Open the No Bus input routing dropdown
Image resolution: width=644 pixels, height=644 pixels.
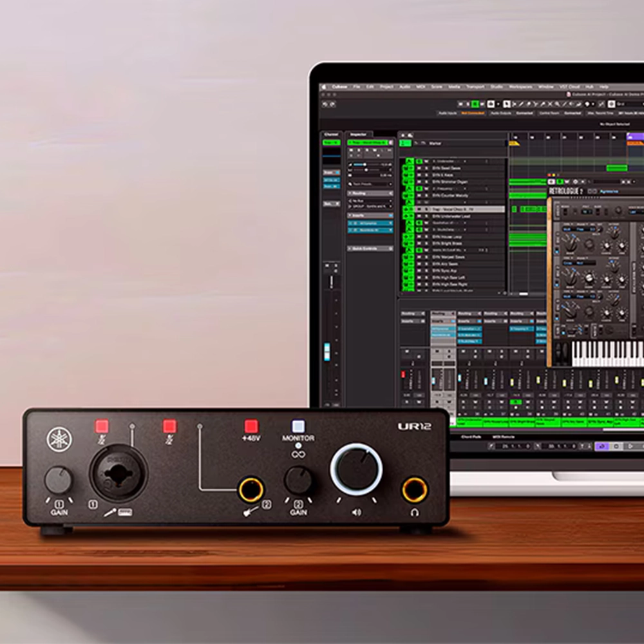coord(370,201)
